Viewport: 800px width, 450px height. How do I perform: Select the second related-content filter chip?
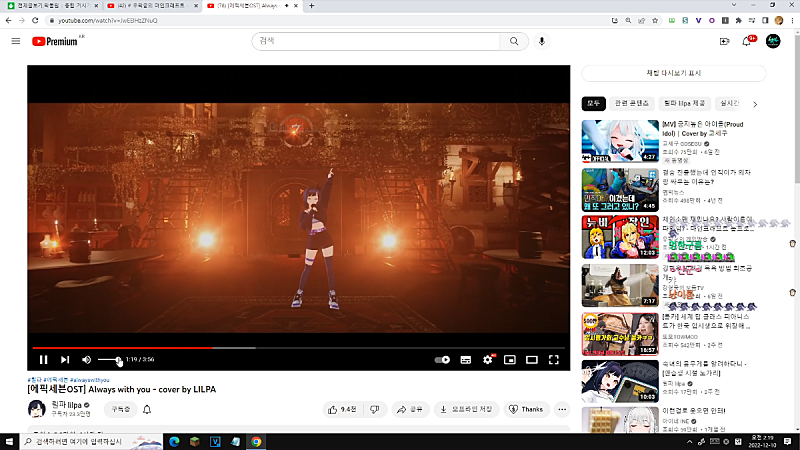click(x=632, y=104)
